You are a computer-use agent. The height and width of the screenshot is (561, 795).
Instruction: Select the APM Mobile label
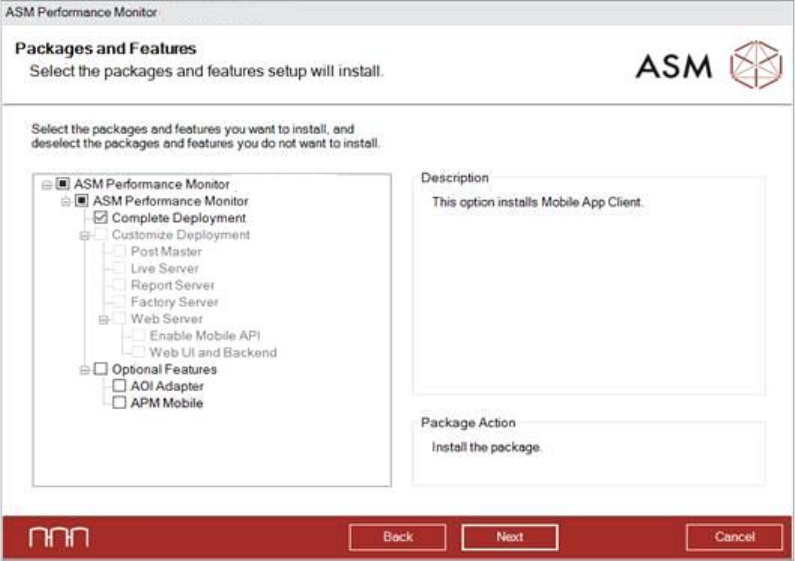click(167, 403)
